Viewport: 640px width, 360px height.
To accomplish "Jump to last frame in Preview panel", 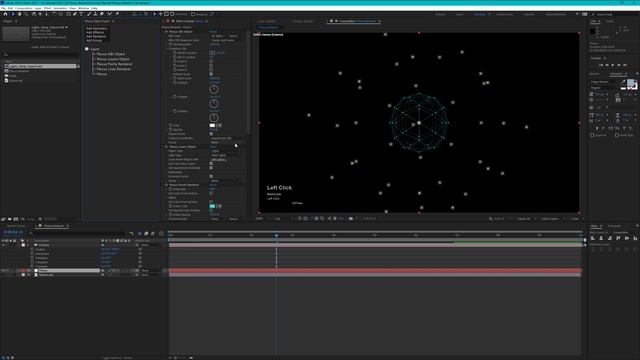I will [x=625, y=65].
